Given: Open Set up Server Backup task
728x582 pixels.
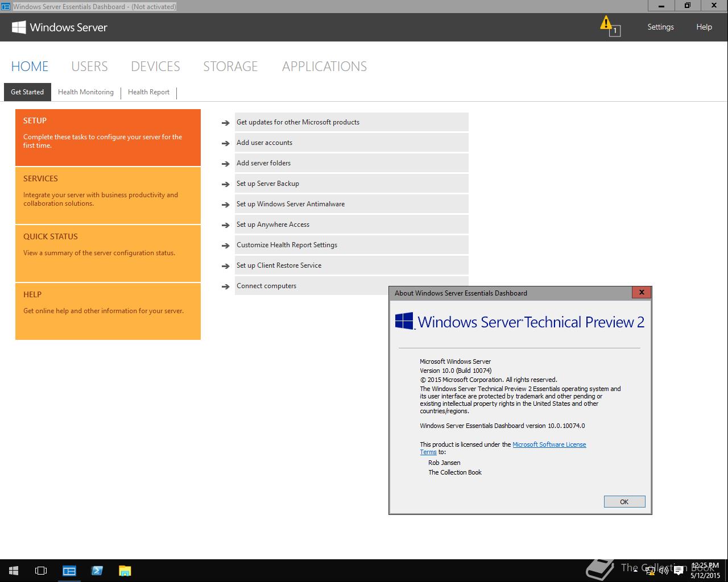Looking at the screenshot, I should (x=351, y=184).
